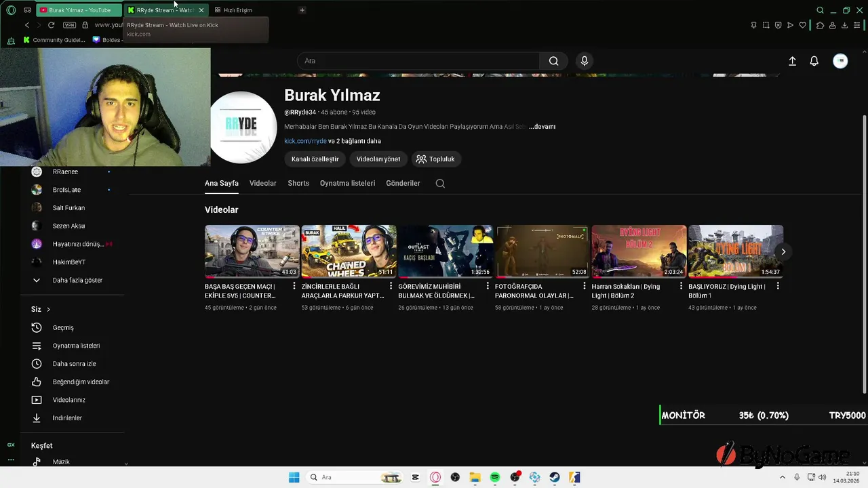Image resolution: width=868 pixels, height=488 pixels.
Task: Click the Opera snapshot tool icon
Action: (766, 25)
